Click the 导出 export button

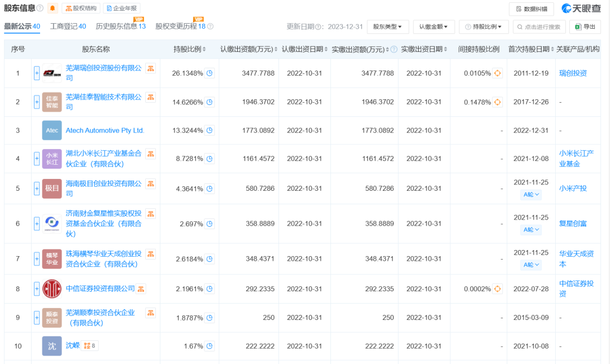[x=585, y=27]
